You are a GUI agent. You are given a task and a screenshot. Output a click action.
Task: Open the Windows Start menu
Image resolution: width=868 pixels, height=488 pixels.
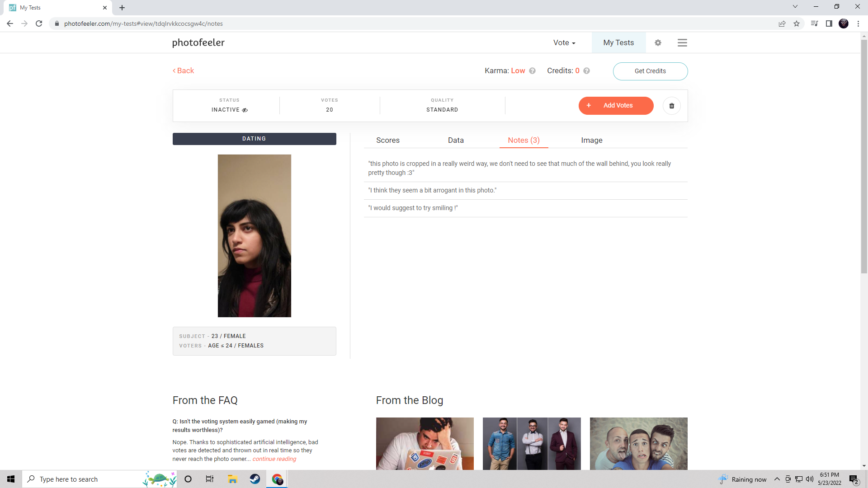pyautogui.click(x=11, y=479)
